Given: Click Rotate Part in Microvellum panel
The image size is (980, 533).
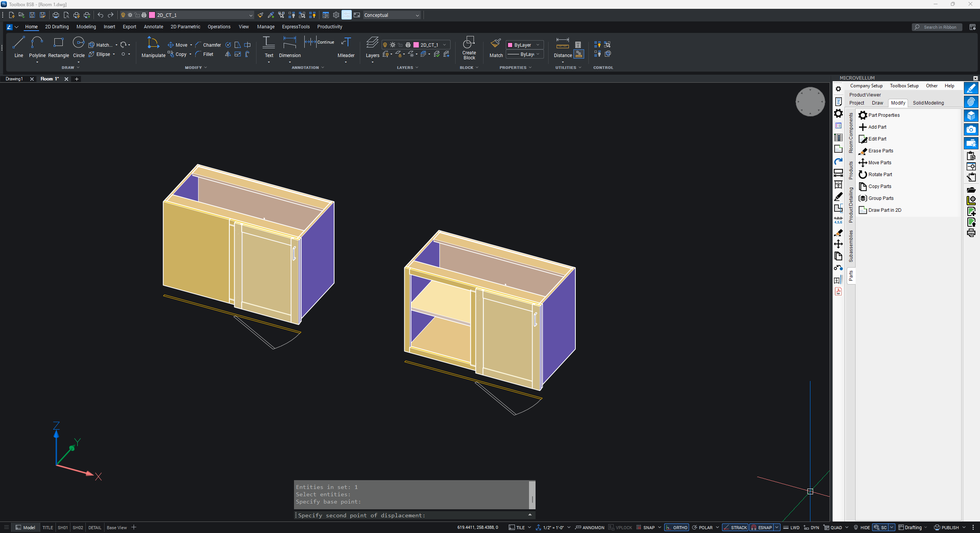Looking at the screenshot, I should (880, 175).
